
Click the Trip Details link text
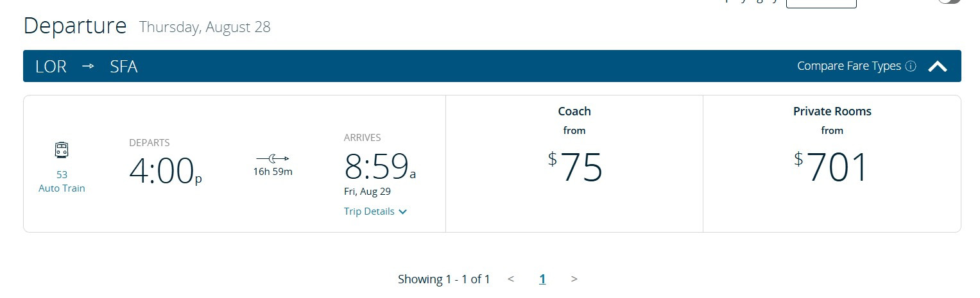[369, 211]
